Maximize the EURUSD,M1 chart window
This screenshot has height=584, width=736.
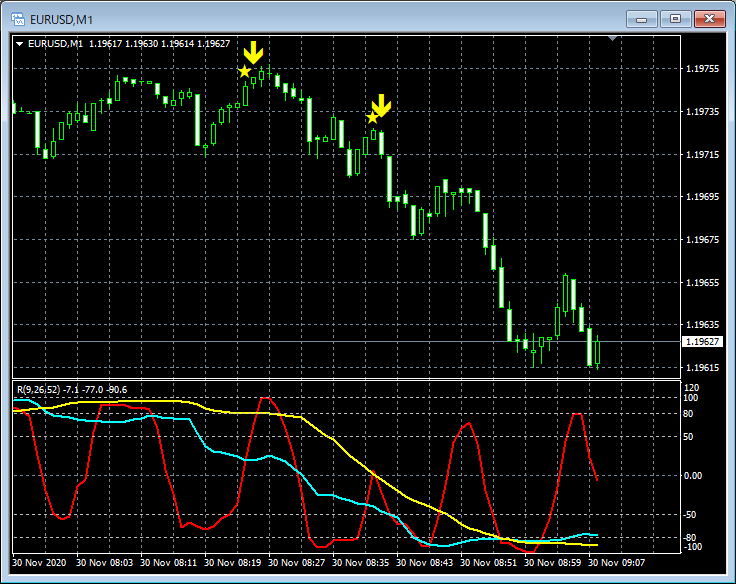[x=676, y=19]
